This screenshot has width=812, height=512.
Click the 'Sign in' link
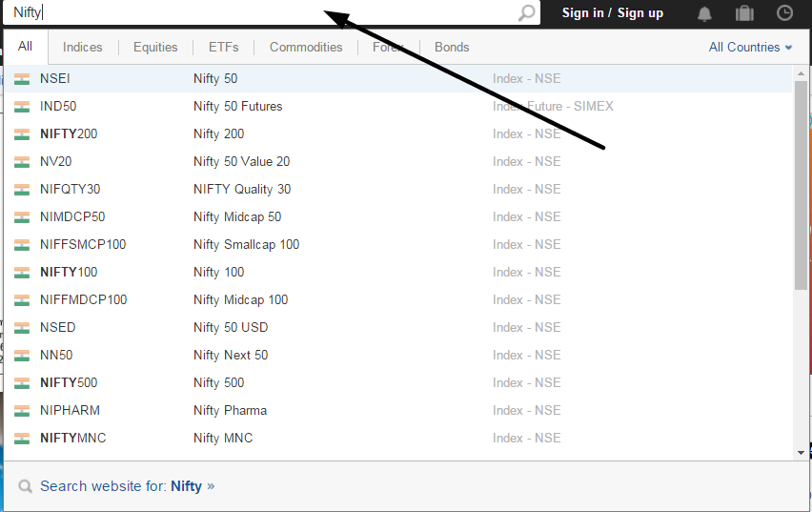click(x=583, y=13)
